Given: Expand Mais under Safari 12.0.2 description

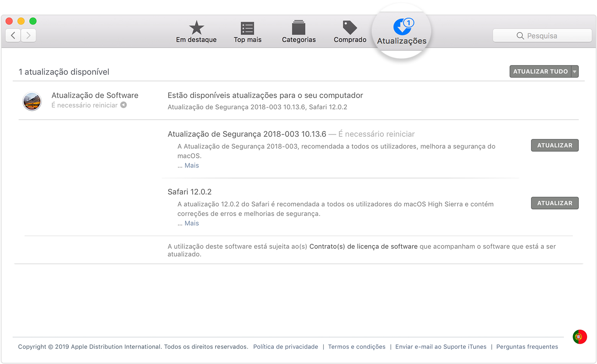Looking at the screenshot, I should 191,223.
